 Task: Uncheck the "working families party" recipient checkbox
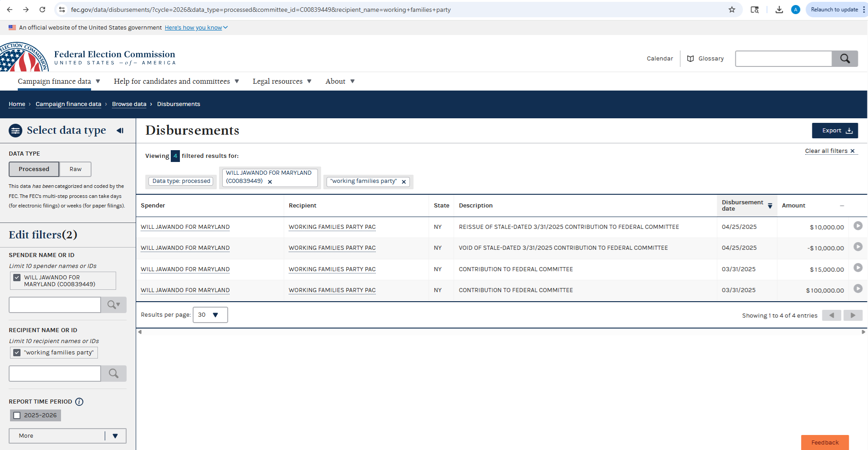point(17,353)
